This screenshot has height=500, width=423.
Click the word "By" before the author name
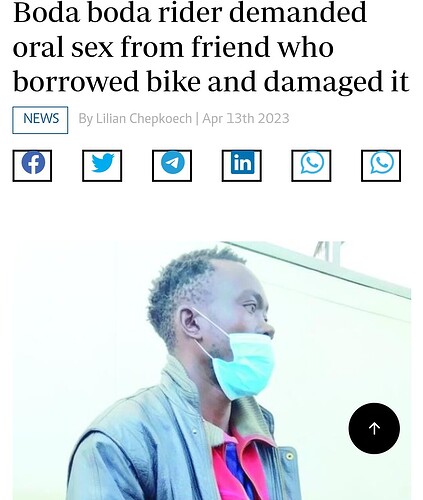coord(86,119)
